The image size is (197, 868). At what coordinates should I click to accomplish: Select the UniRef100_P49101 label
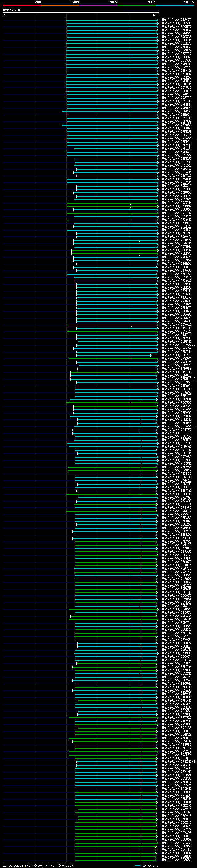click(177, 297)
